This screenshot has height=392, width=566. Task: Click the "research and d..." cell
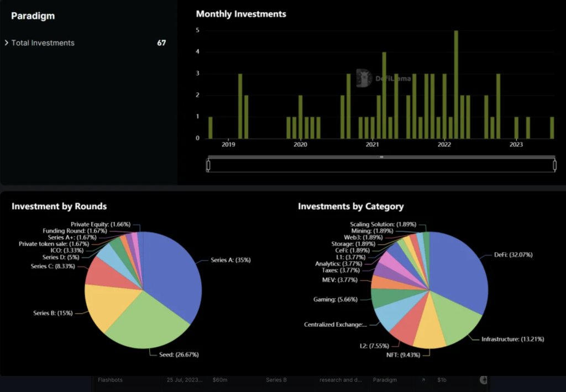(x=340, y=380)
